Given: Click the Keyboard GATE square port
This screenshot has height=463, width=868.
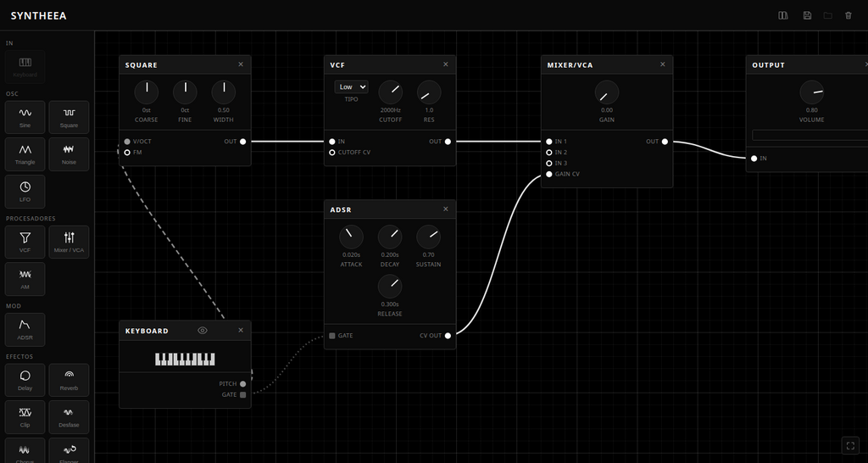Looking at the screenshot, I should pyautogui.click(x=242, y=395).
